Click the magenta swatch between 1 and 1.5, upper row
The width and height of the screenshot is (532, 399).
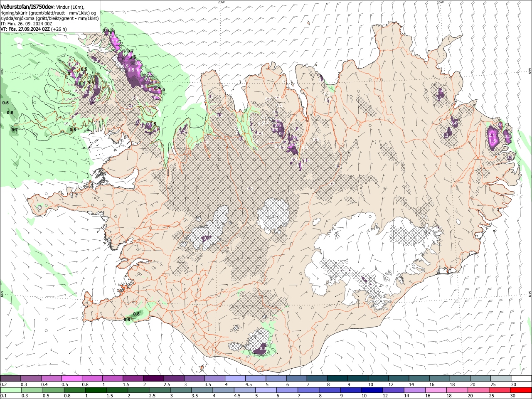[112, 379]
